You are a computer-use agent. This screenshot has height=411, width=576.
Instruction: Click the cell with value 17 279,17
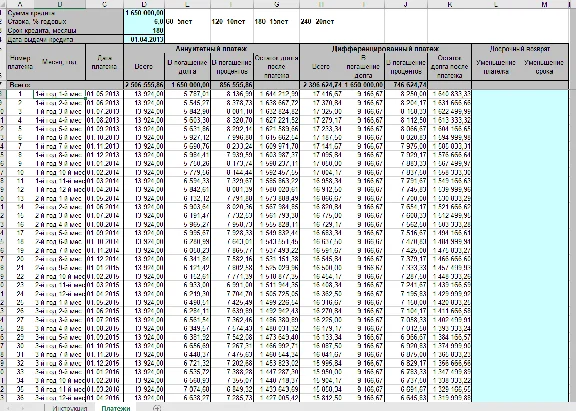pyautogui.click(x=321, y=120)
